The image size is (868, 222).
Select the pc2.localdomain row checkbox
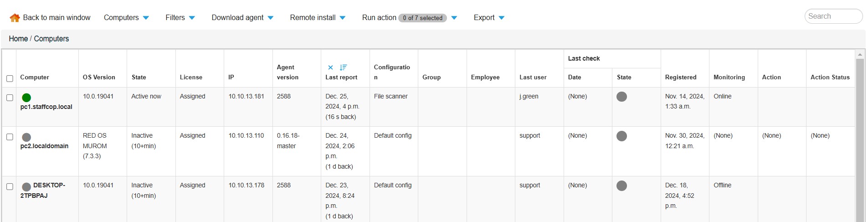[x=10, y=137]
